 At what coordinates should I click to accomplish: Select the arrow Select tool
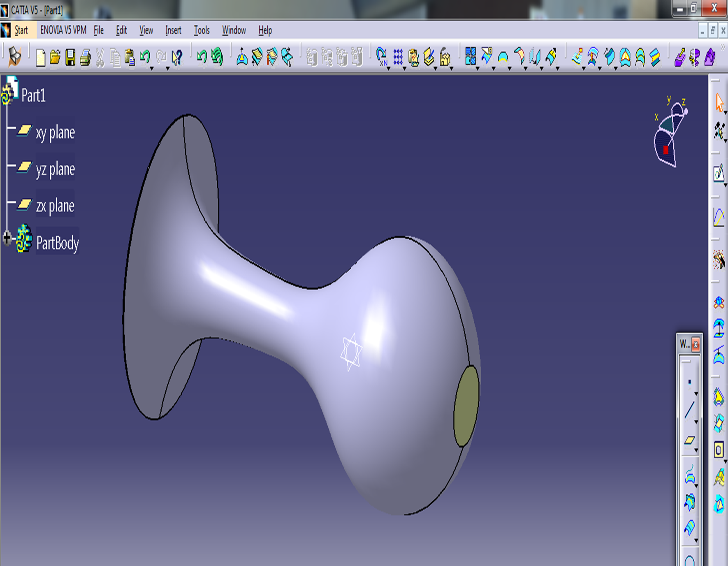coord(719,102)
